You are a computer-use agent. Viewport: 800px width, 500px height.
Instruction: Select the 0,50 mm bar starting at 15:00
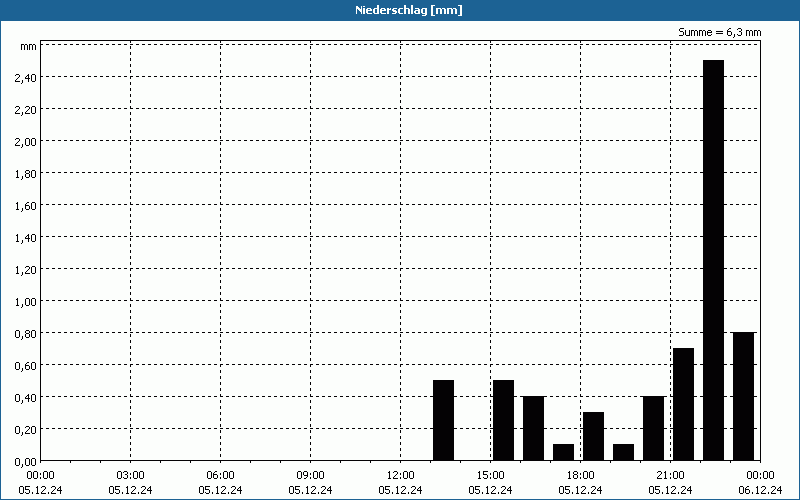click(504, 420)
